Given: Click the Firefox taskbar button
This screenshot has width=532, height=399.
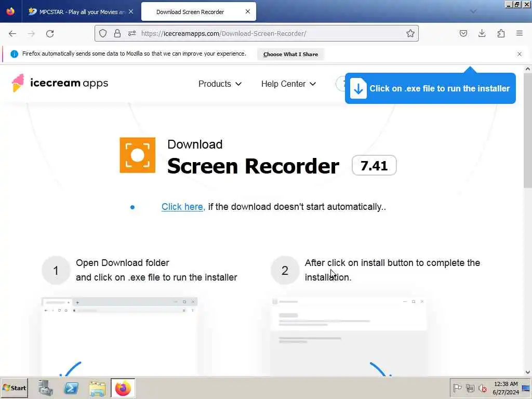Looking at the screenshot, I should pos(123,388).
